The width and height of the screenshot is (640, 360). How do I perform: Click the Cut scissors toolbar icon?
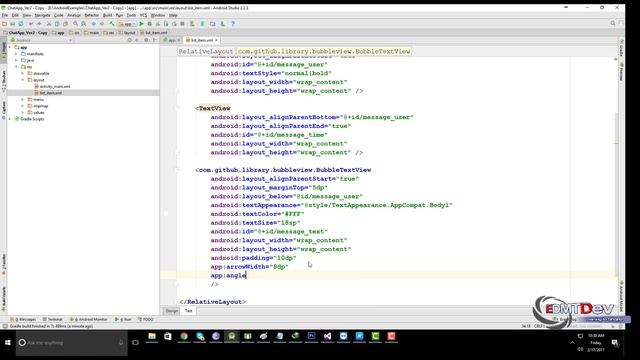(49, 24)
